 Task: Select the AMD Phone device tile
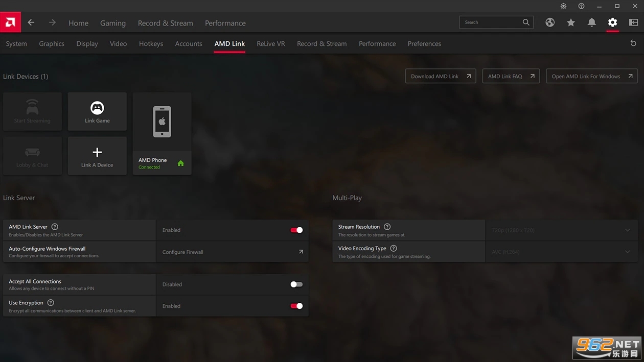click(x=162, y=134)
